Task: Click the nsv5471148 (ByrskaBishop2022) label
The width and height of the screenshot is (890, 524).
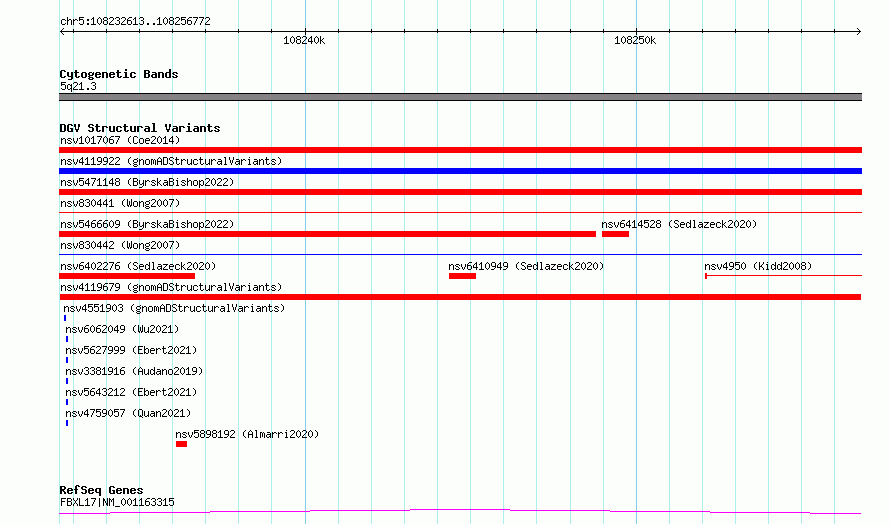Action: [x=147, y=182]
